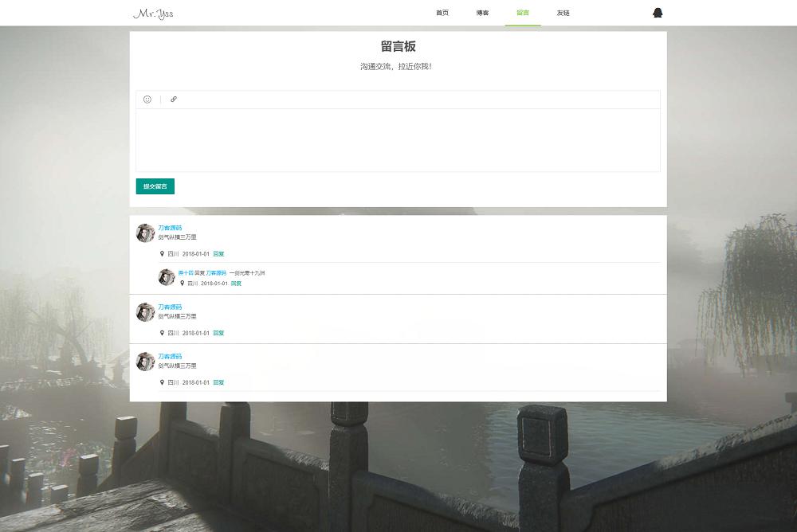Viewport: 797px width, 532px height.
Task: Click the 留言板 page heading
Action: point(398,46)
